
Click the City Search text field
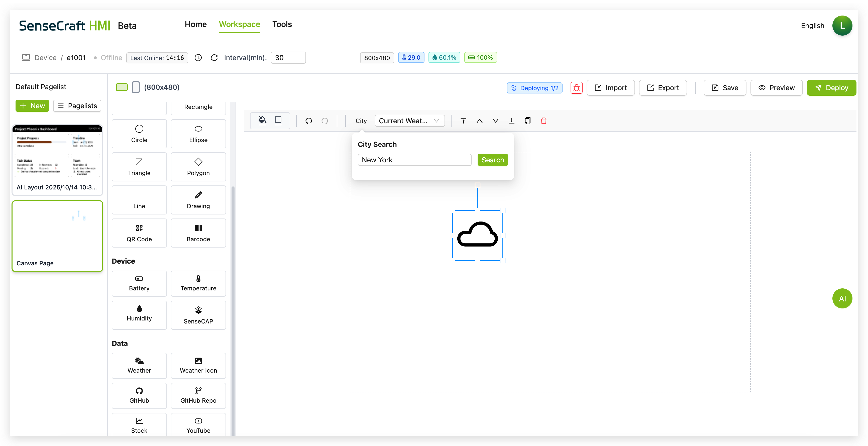coord(414,160)
